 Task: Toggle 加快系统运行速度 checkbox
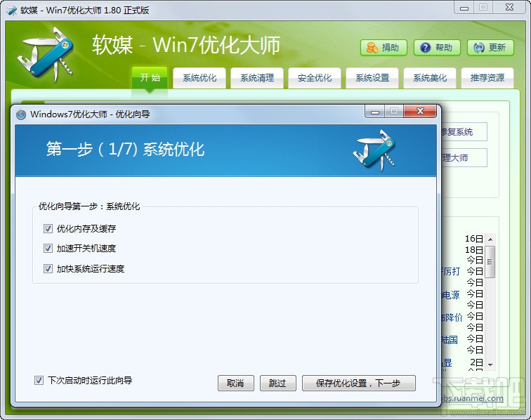point(48,268)
